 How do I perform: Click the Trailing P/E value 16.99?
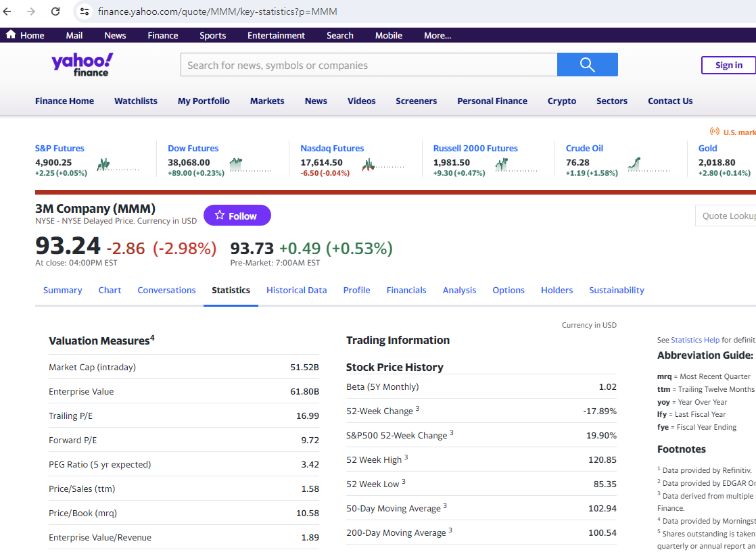pyautogui.click(x=308, y=416)
